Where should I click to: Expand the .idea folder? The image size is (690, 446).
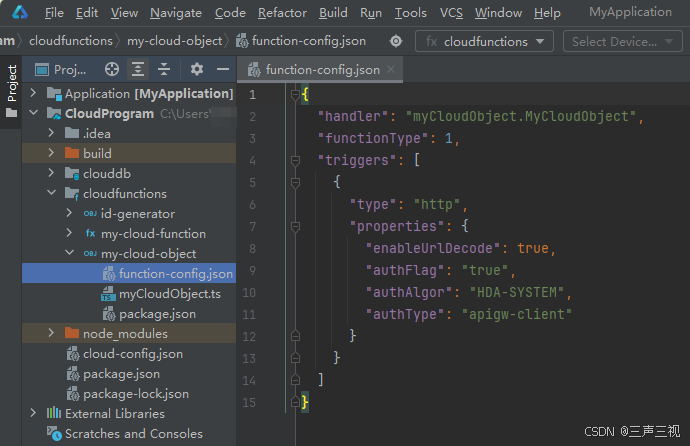pos(51,132)
